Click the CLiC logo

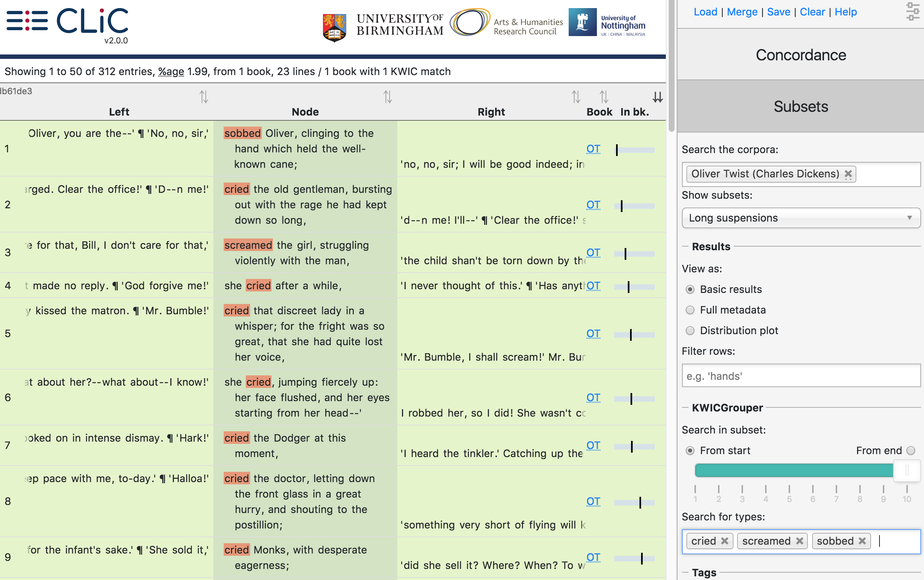(93, 21)
